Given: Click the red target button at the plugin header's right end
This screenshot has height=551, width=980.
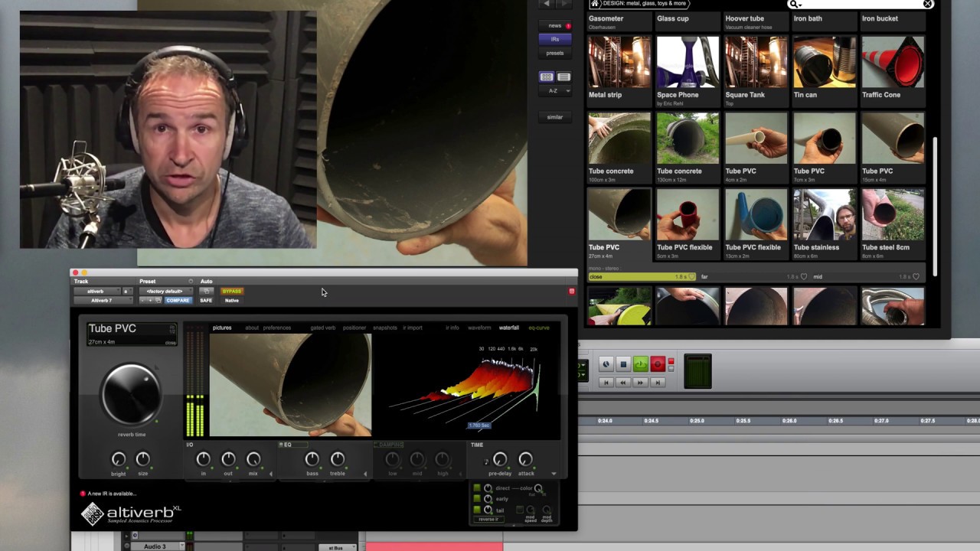Looking at the screenshot, I should [571, 291].
